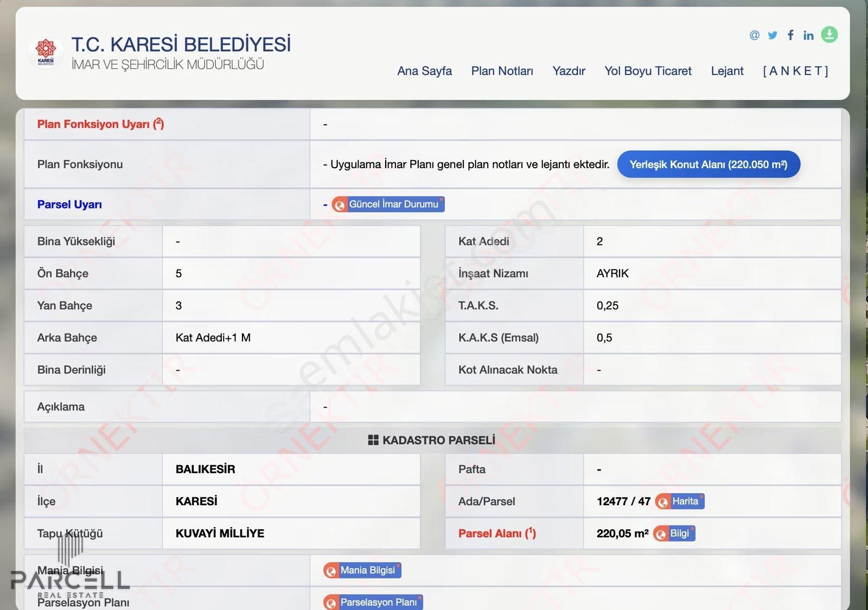Open Yol Boyu Ticaret page

tap(648, 71)
